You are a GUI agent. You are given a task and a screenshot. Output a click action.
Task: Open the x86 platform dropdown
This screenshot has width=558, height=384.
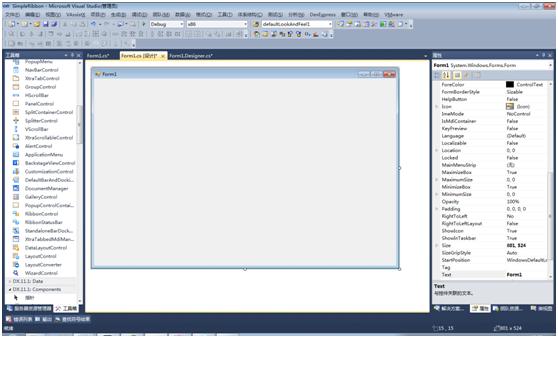(217, 24)
